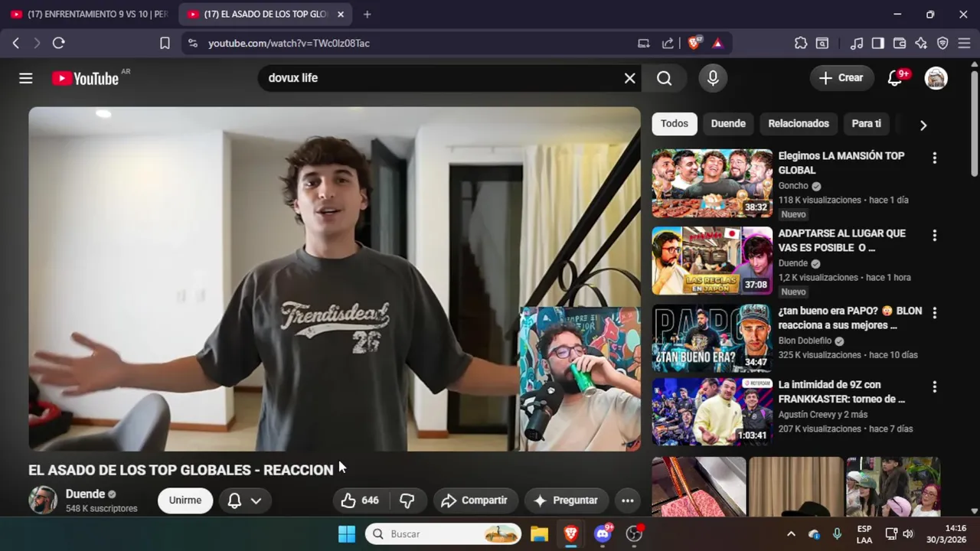The height and width of the screenshot is (551, 980).
Task: Click the Crear button
Action: (x=841, y=78)
